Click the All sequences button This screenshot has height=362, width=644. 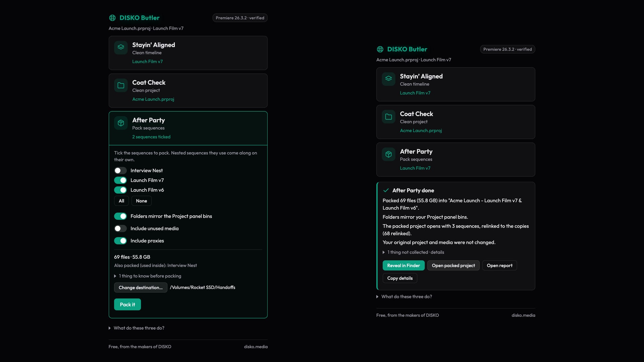(121, 201)
